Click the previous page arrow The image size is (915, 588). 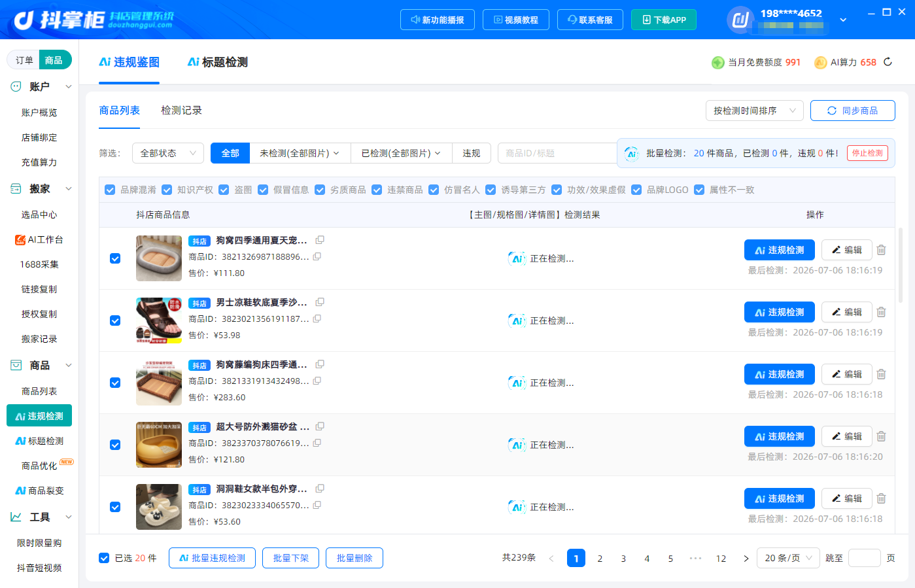click(551, 559)
